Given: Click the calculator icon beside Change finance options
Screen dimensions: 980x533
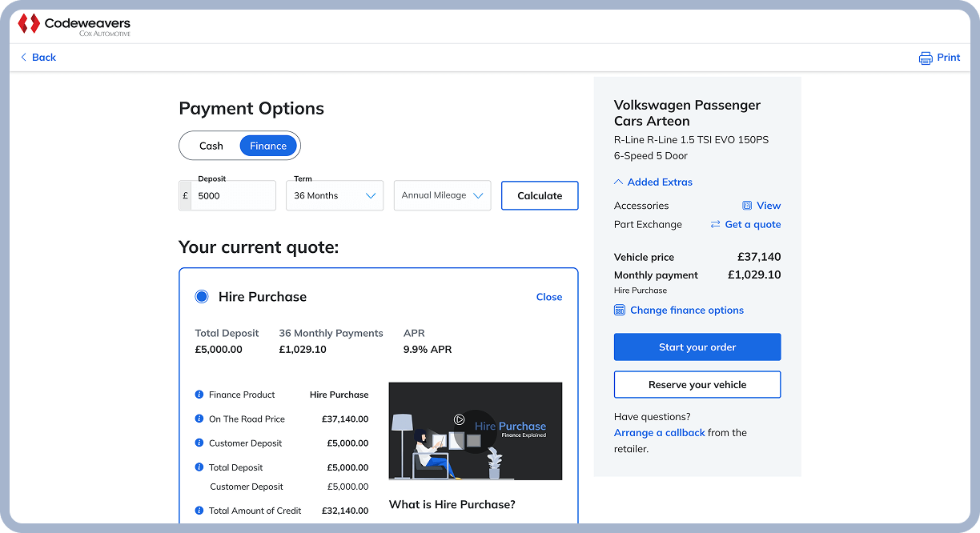Looking at the screenshot, I should click(x=620, y=311).
